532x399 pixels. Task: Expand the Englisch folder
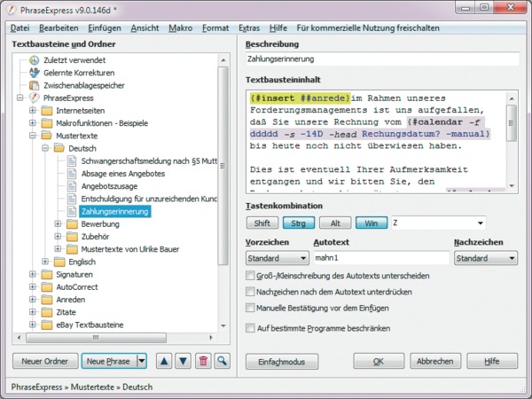pos(45,262)
